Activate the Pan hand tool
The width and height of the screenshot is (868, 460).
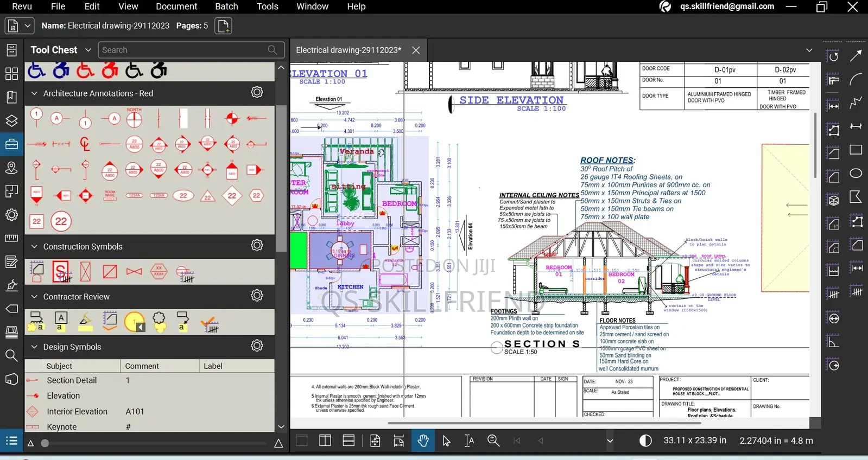coord(423,440)
